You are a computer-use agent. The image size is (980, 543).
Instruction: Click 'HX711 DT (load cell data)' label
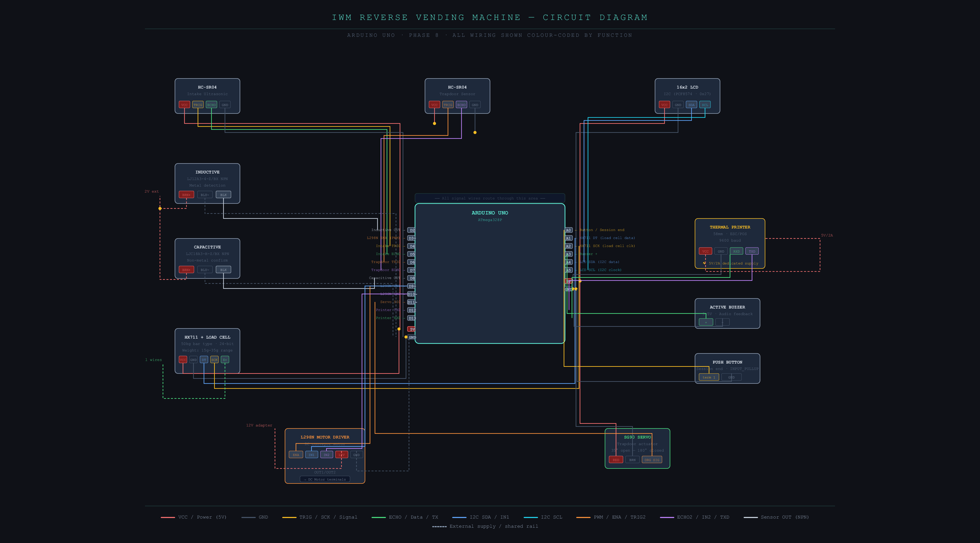[x=607, y=238]
